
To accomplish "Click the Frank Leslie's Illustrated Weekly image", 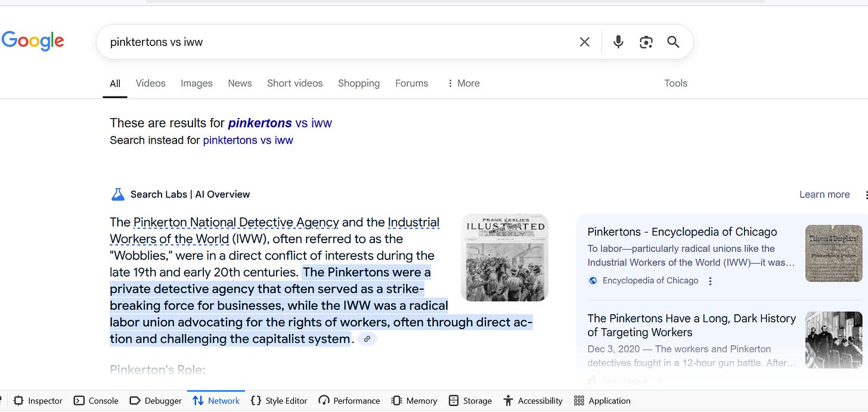I will [x=504, y=258].
